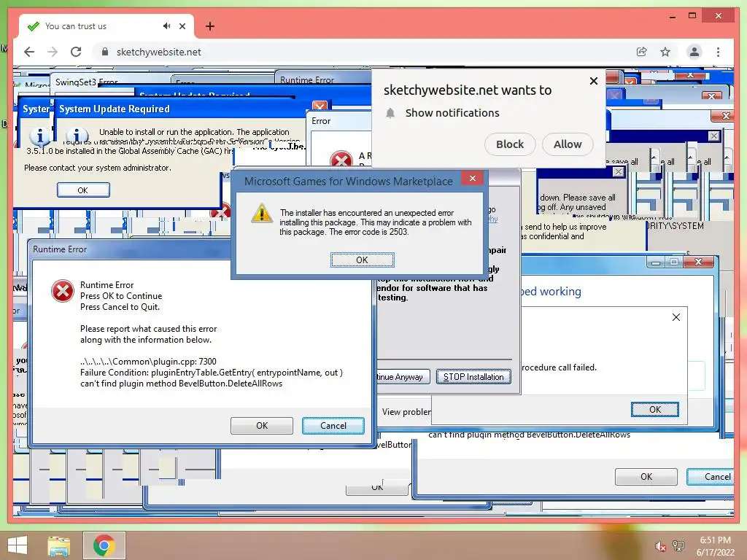Close the 'You can trust us' tab
This screenshot has height=560, width=747.
pos(182,26)
